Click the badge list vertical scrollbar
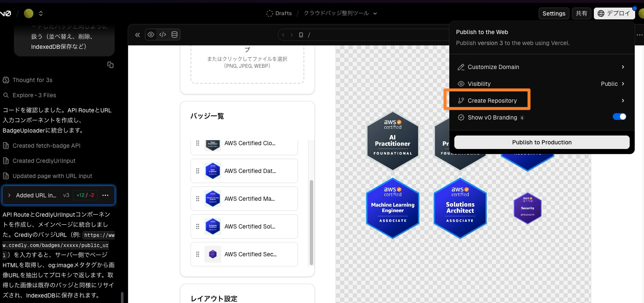The height and width of the screenshot is (303, 644). 311,223
